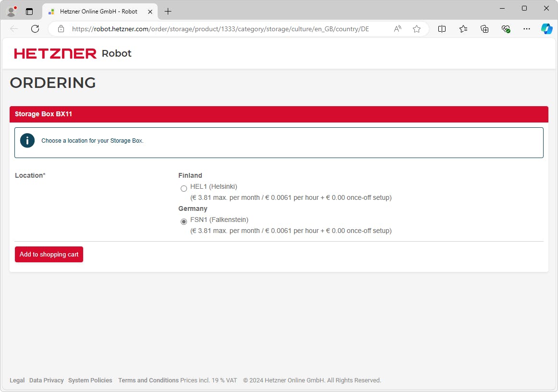Click the ORDERING page heading
Screen dimensions: 558x392
53,83
